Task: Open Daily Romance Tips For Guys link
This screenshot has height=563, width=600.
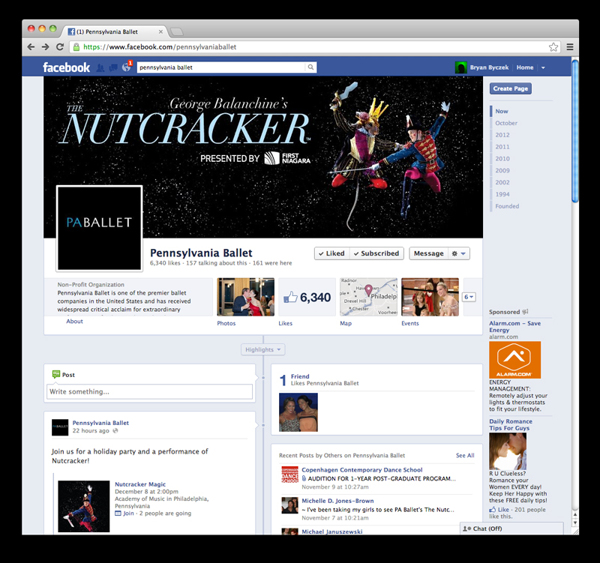Action: point(510,424)
